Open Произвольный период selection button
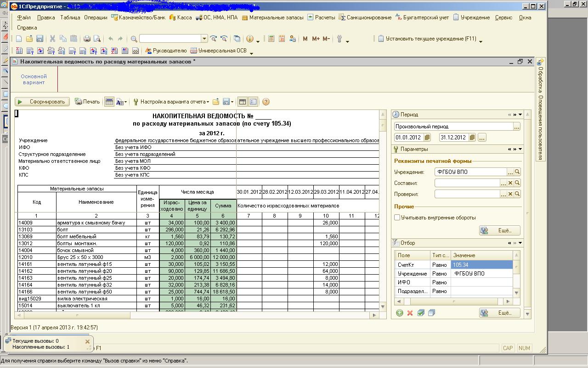588x368 pixels. coord(517,126)
